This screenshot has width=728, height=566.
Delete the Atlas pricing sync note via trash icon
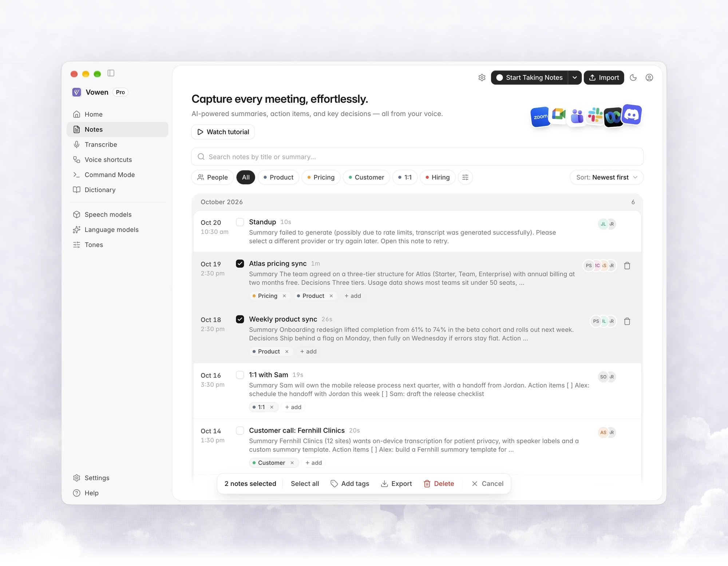click(627, 266)
